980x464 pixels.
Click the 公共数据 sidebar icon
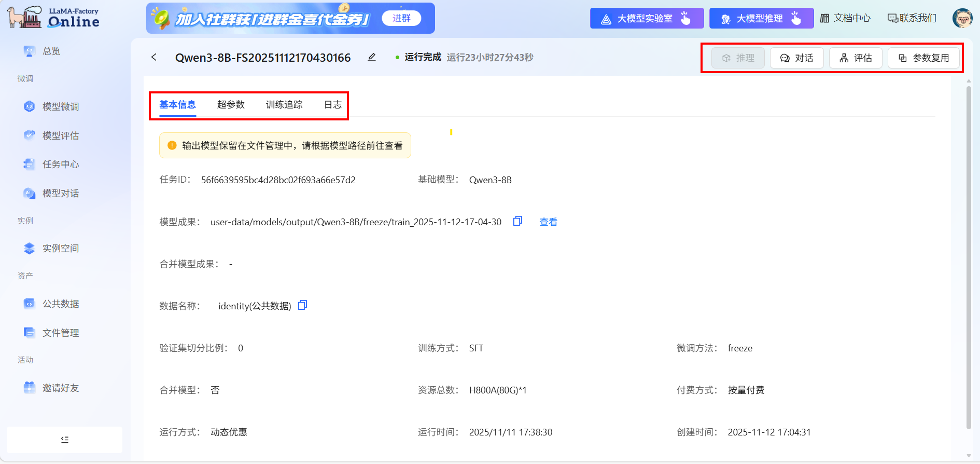tap(29, 304)
